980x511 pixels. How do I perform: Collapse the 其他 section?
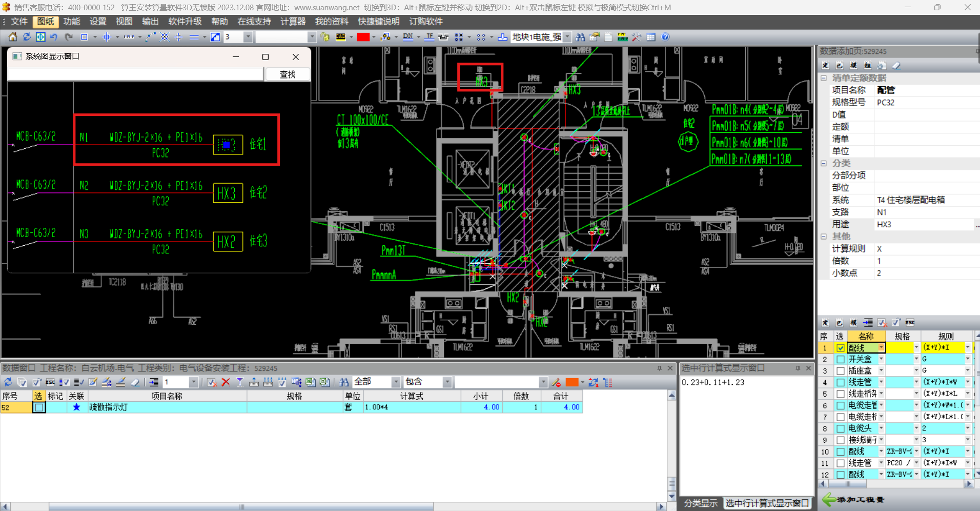(x=824, y=237)
